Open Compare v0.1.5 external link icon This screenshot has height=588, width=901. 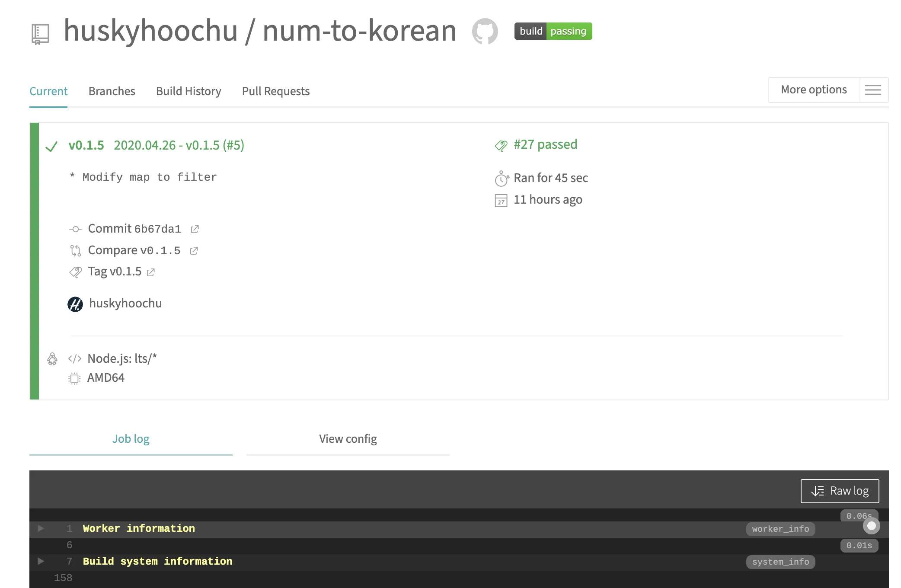(x=194, y=251)
